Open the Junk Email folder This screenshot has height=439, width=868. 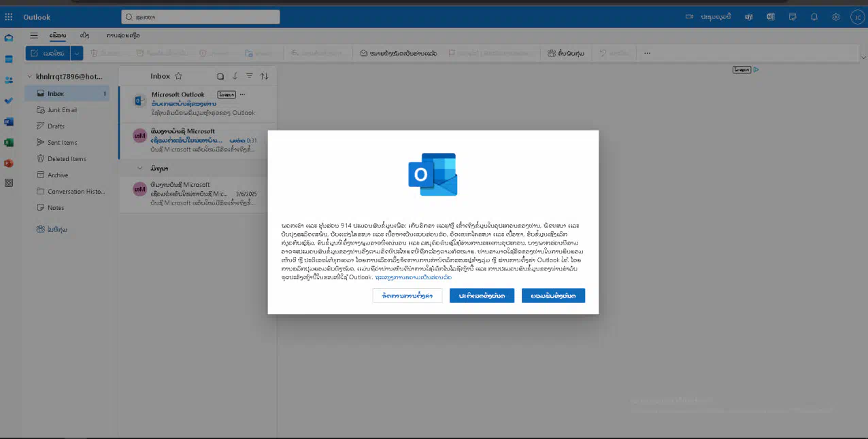point(67,110)
